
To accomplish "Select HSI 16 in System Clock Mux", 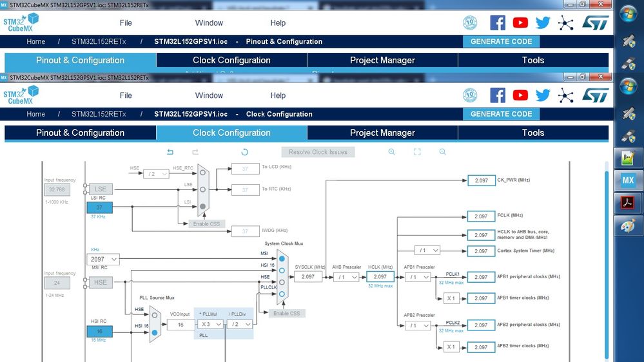I will point(282,271).
